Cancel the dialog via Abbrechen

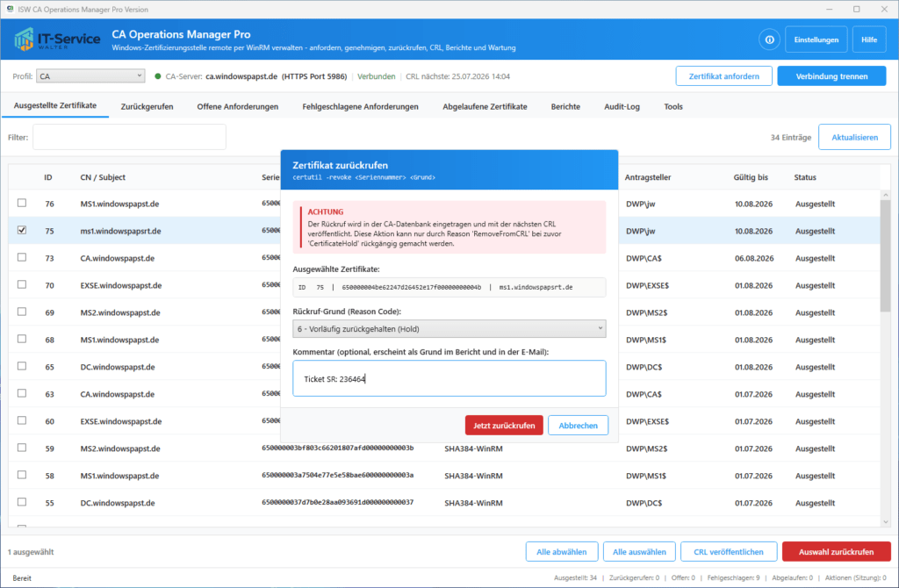click(578, 426)
